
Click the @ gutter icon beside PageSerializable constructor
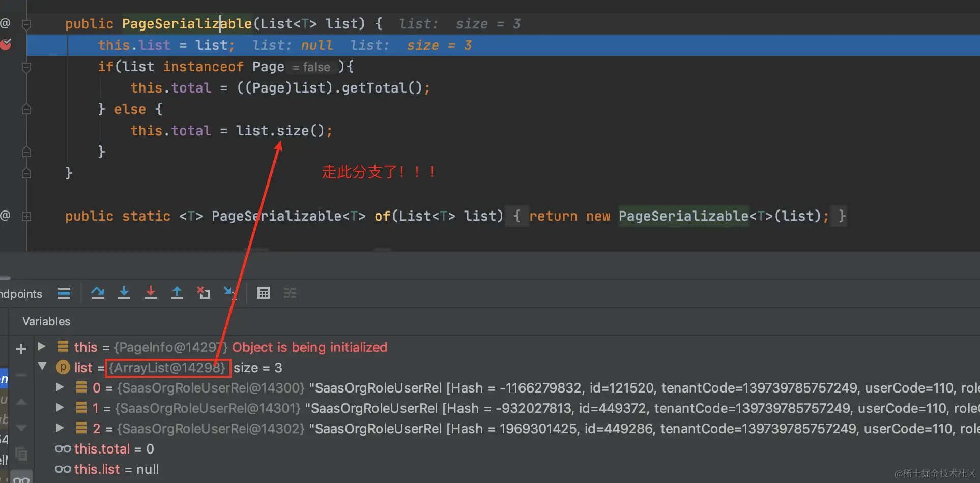5,23
